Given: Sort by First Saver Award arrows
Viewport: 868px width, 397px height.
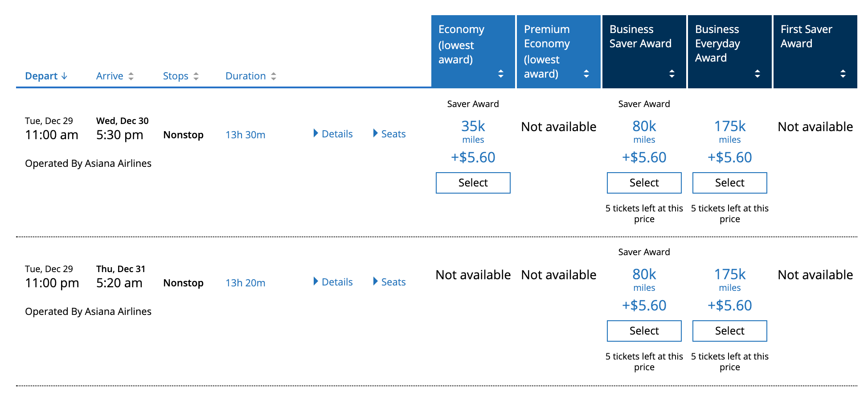Looking at the screenshot, I should (x=843, y=74).
